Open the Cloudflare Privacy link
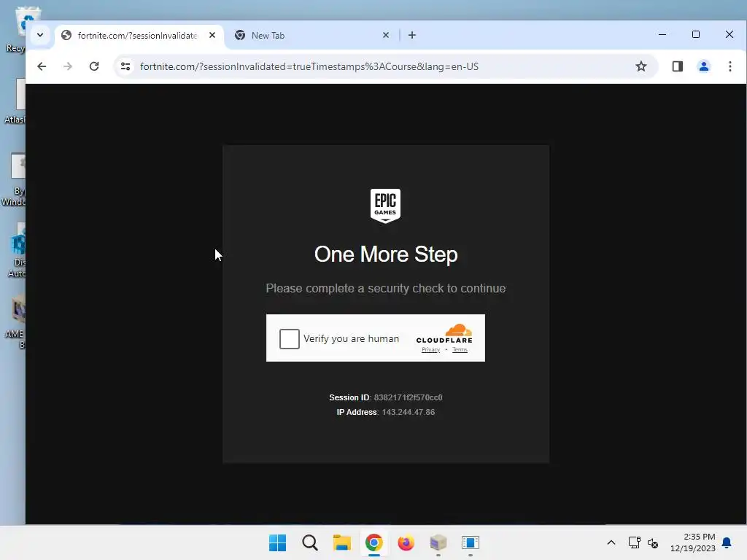Image resolution: width=747 pixels, height=560 pixels. click(430, 349)
